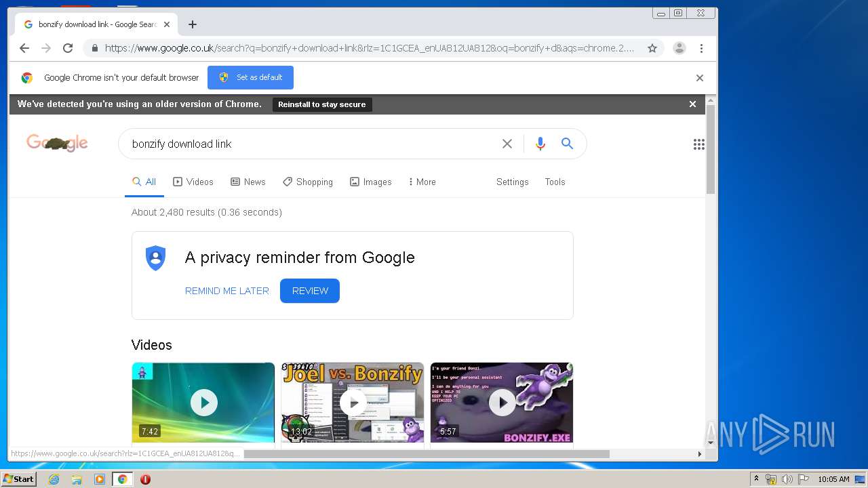Screen dimensions: 868x488
Task: Submit search with magnifier icon
Action: pyautogui.click(x=567, y=143)
